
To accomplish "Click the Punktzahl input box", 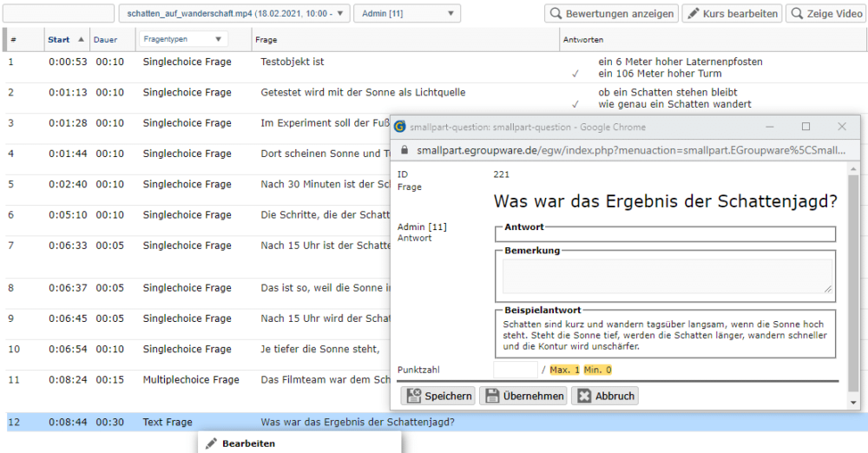I will point(515,370).
